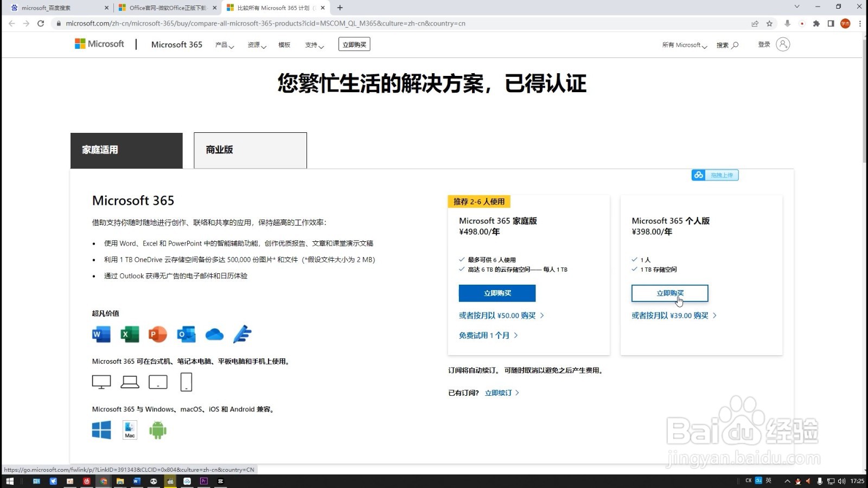Viewport: 868px width, 488px height.
Task: Open the Microsoft Editor icon
Action: point(242,334)
